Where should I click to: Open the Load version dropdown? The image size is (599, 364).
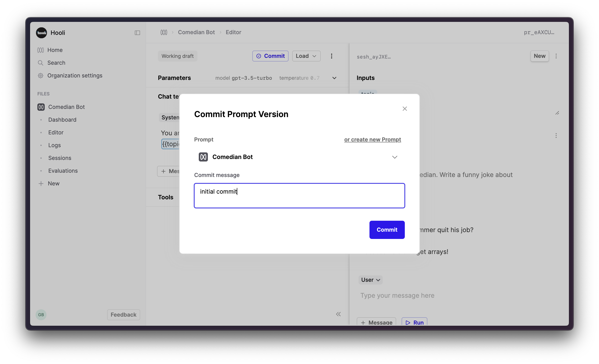[x=306, y=56]
